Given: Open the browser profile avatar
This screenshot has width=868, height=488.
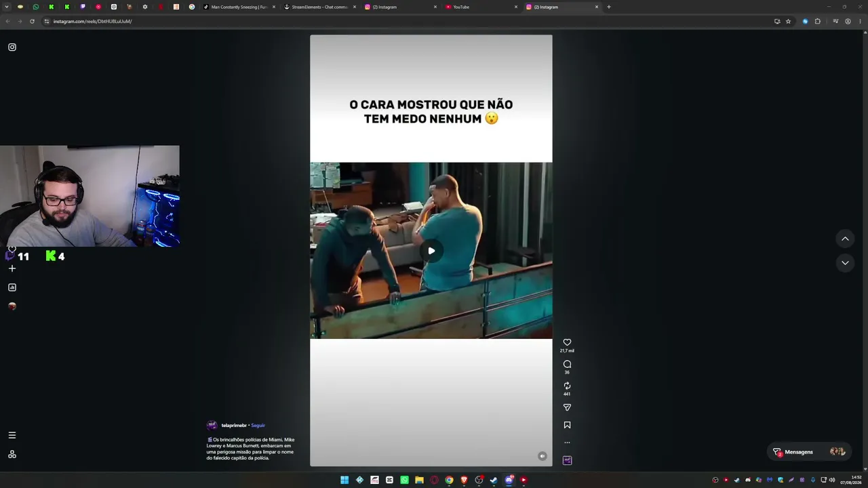Looking at the screenshot, I should (848, 21).
